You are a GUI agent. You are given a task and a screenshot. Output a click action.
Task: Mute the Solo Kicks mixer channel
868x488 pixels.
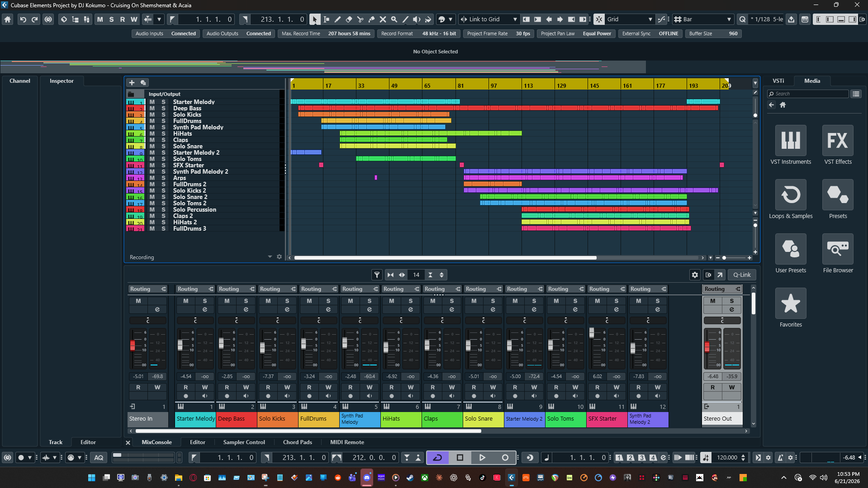(268, 301)
